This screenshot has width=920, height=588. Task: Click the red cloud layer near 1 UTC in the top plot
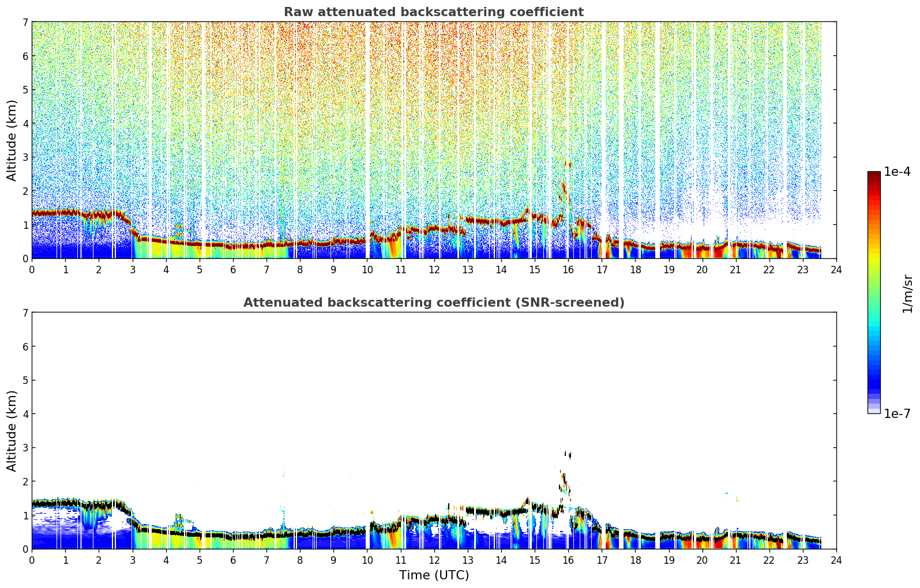tap(65, 213)
